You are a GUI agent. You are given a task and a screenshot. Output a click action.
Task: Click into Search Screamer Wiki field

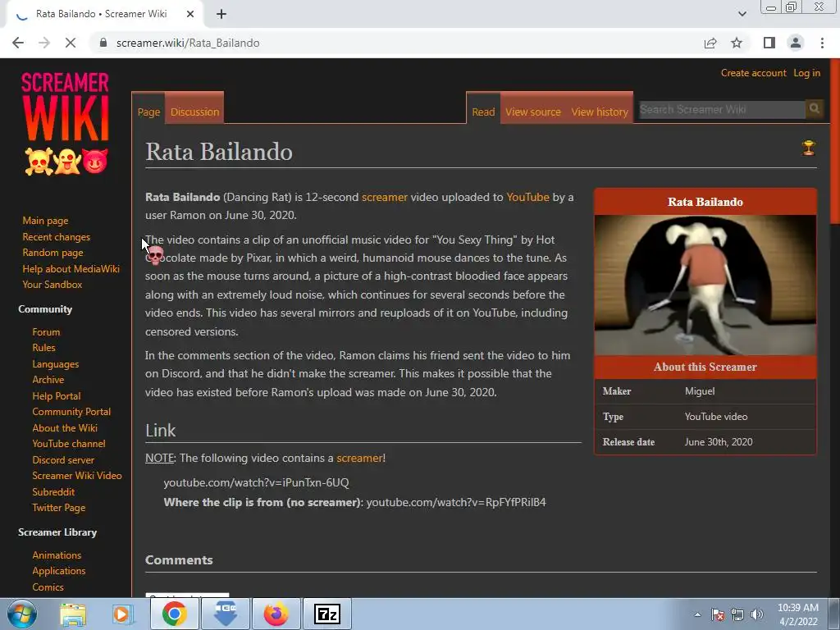tap(722, 109)
